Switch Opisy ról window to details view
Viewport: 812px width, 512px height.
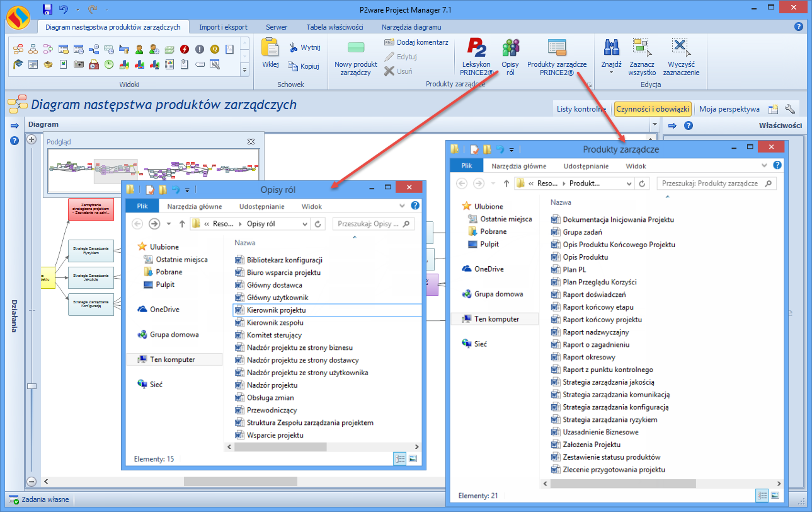coord(400,459)
